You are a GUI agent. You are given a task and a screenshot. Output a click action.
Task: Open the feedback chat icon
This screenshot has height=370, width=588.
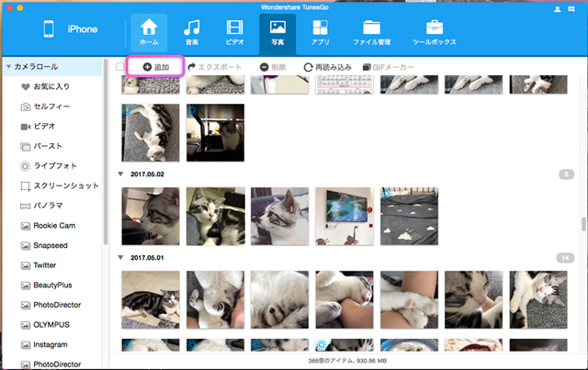click(x=571, y=9)
